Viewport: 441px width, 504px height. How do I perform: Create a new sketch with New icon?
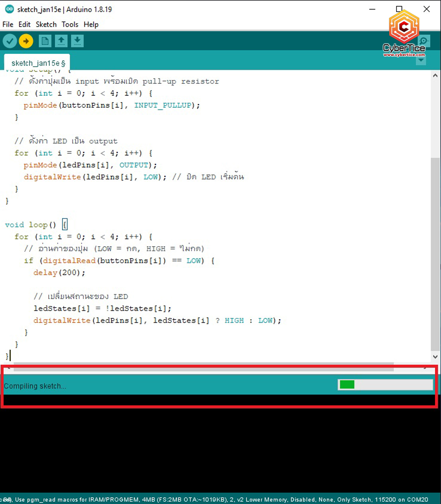click(45, 41)
